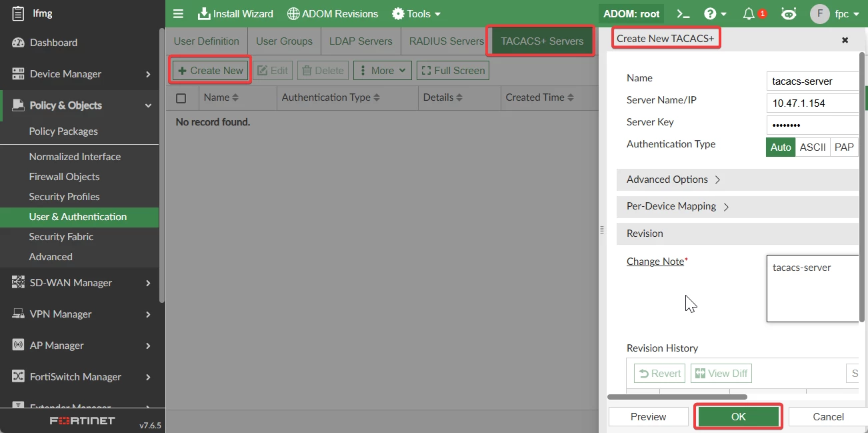Open the CLI console icon
The width and height of the screenshot is (868, 433).
click(x=683, y=13)
